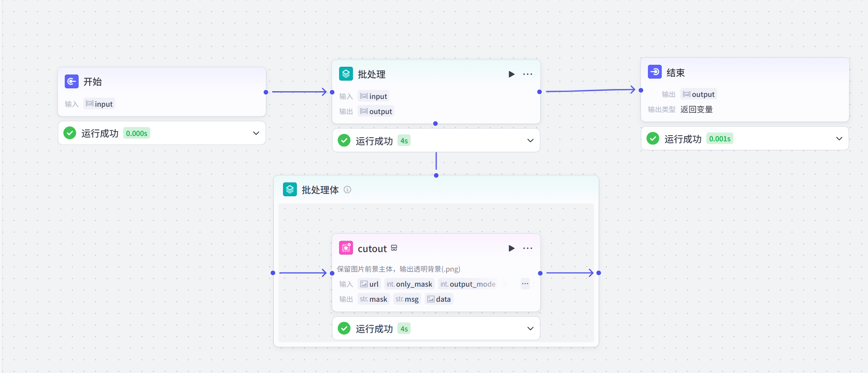Click the image type icon in the url tag

363,284
